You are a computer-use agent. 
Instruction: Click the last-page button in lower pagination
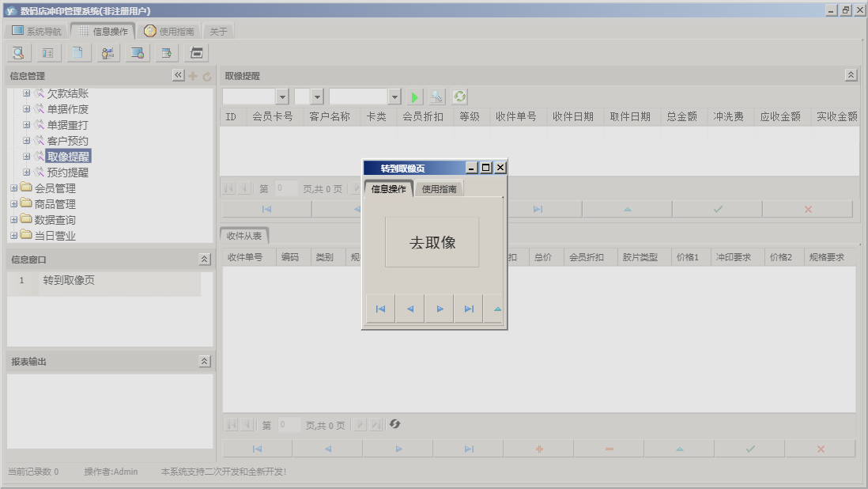376,425
